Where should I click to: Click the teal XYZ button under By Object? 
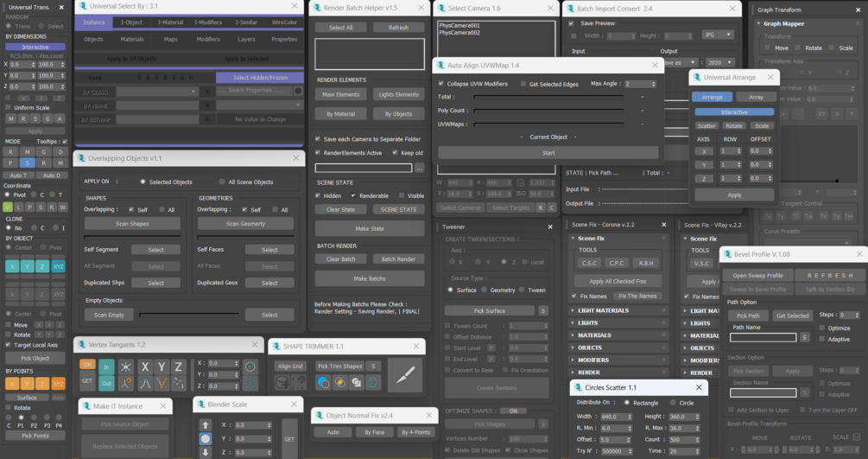(x=58, y=266)
